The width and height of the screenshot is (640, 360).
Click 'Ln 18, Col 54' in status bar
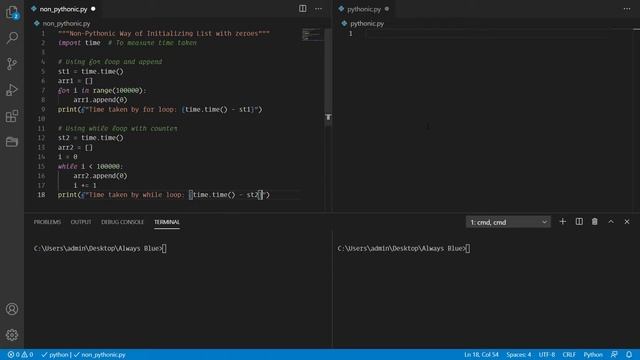tap(481, 354)
